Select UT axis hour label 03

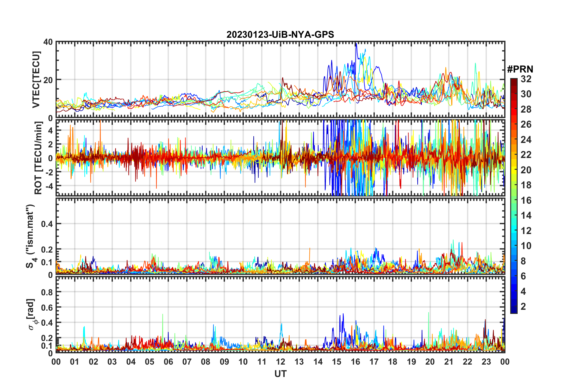[x=112, y=362]
